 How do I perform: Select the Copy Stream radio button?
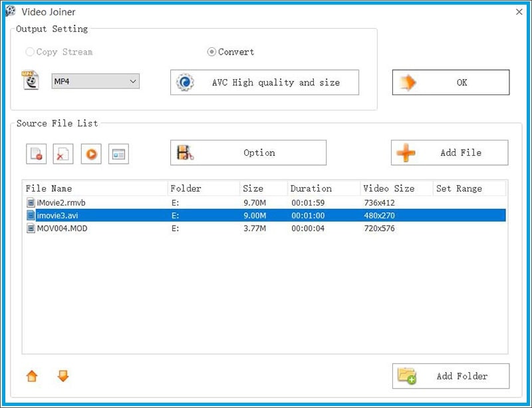[30, 52]
